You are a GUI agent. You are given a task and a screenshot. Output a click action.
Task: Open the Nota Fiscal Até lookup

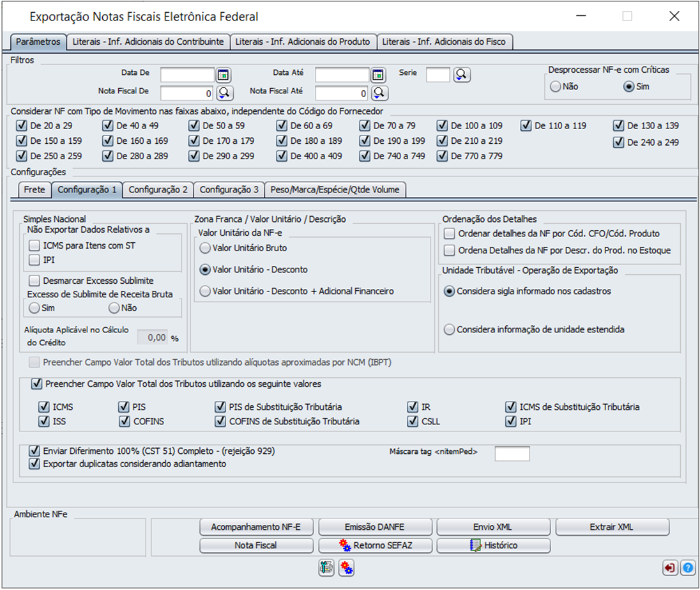tap(379, 93)
